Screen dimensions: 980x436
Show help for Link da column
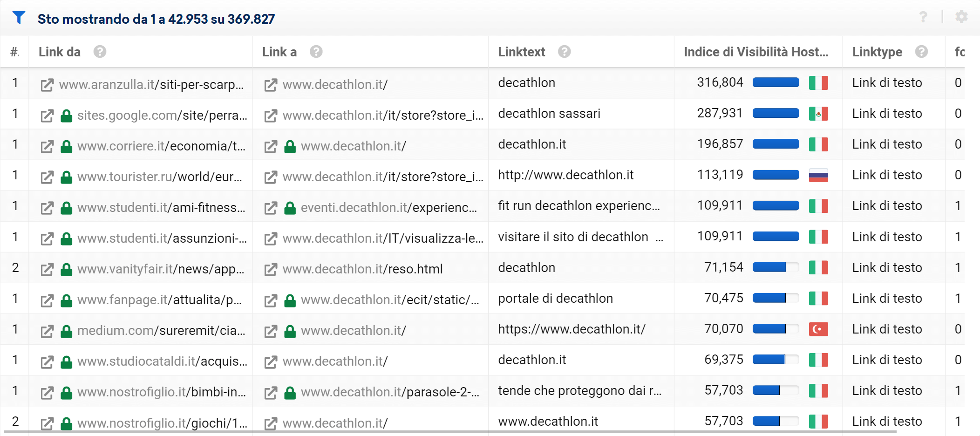(100, 52)
